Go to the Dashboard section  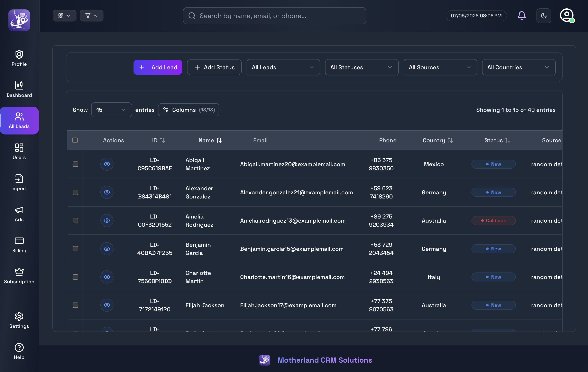(19, 89)
